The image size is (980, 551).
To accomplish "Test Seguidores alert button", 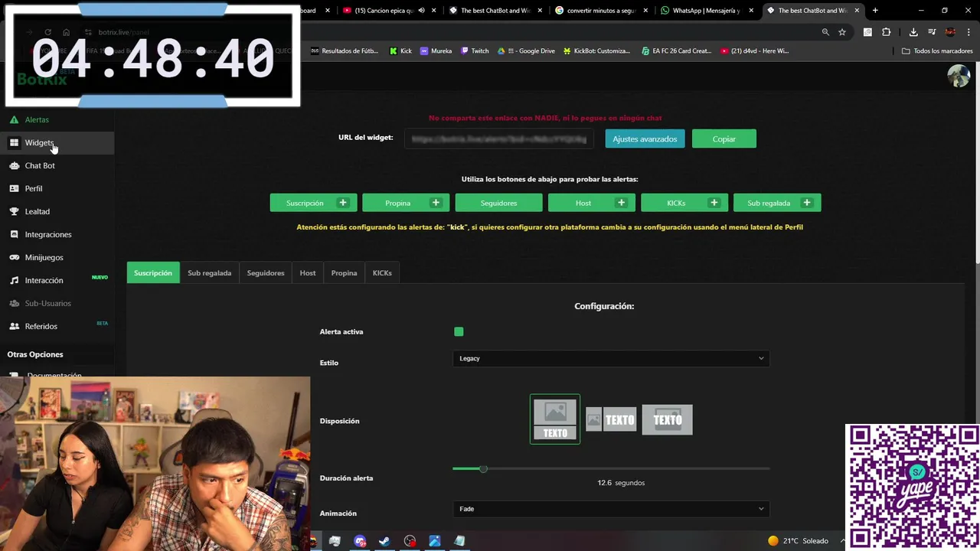I will (x=498, y=203).
